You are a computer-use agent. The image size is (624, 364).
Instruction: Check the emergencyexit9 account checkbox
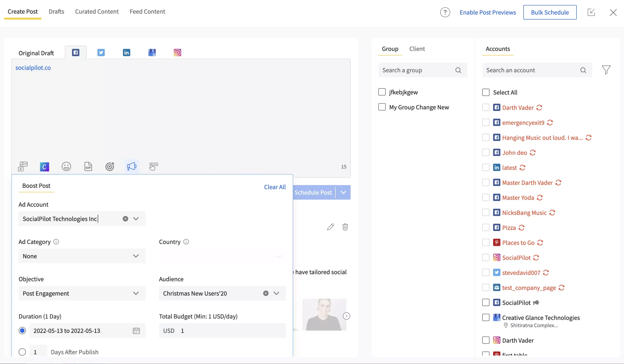486,122
